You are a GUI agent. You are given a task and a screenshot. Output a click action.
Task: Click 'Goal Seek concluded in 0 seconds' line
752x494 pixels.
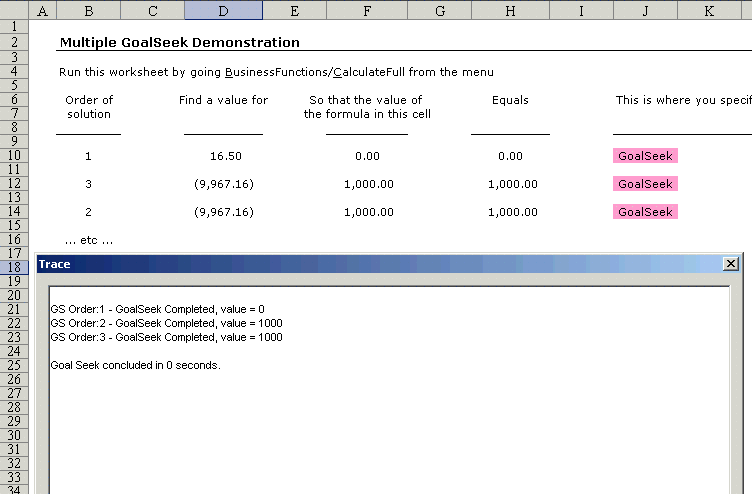tap(135, 365)
